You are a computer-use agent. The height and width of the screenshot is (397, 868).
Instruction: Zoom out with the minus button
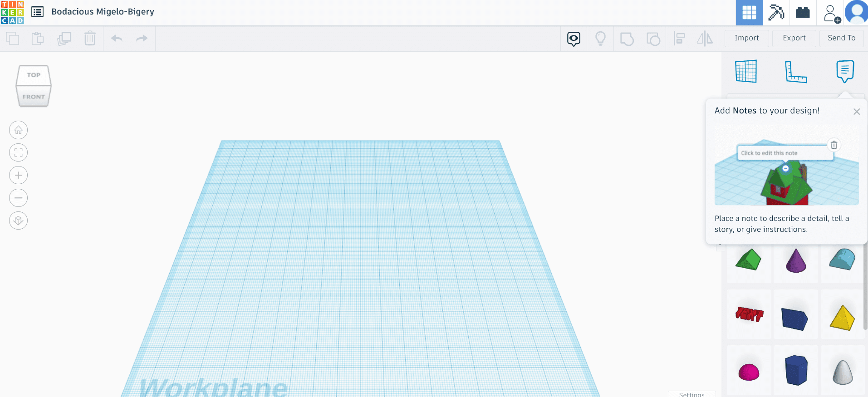pyautogui.click(x=18, y=198)
